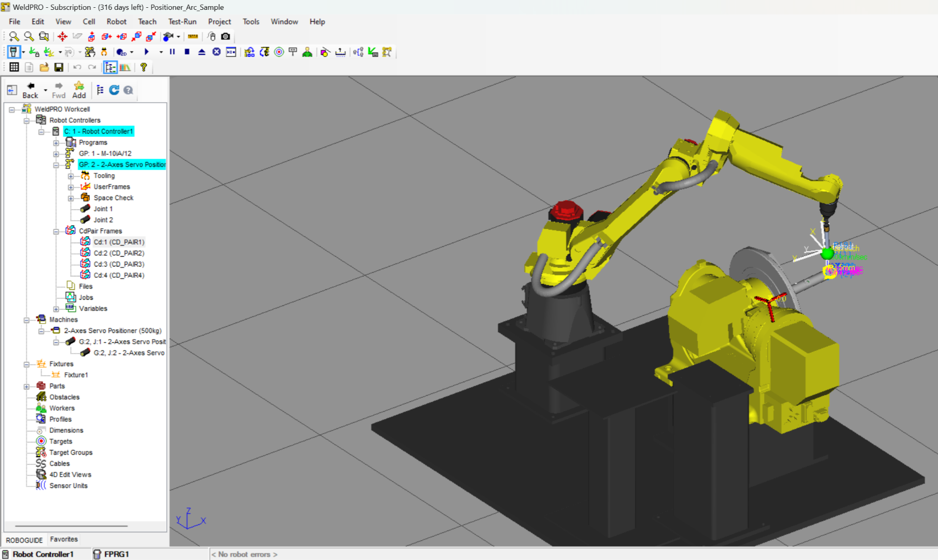
Task: Pause the running simulation
Action: point(172,52)
